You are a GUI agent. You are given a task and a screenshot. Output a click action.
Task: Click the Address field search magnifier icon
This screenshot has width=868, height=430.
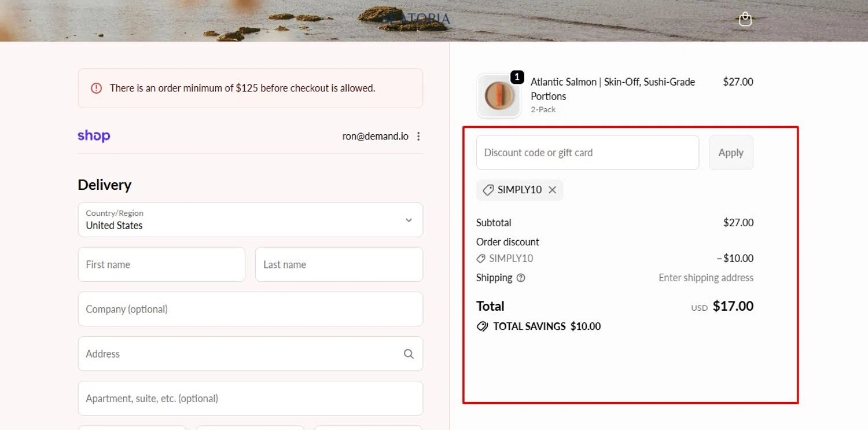click(409, 354)
